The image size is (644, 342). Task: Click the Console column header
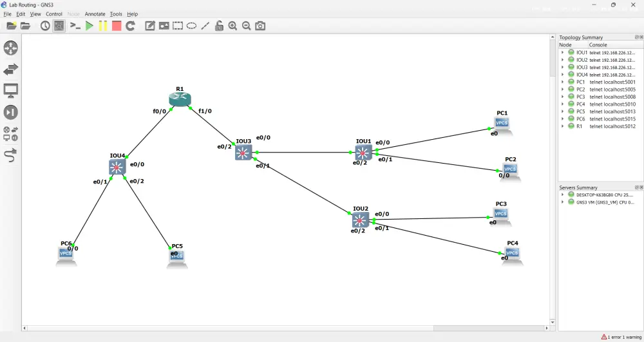click(x=616, y=44)
